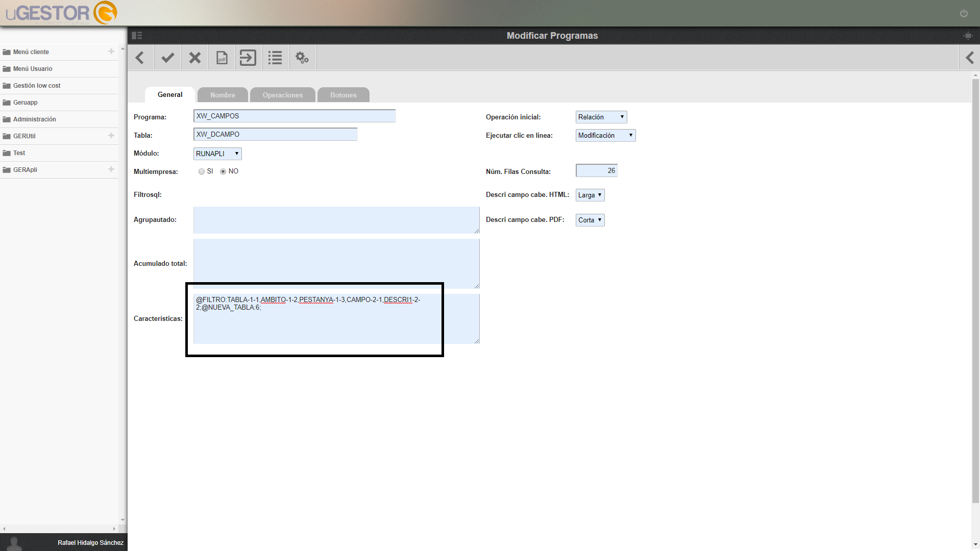Viewport: 980px width, 551px height.
Task: Open the list view toolbar icon
Action: pos(275,58)
